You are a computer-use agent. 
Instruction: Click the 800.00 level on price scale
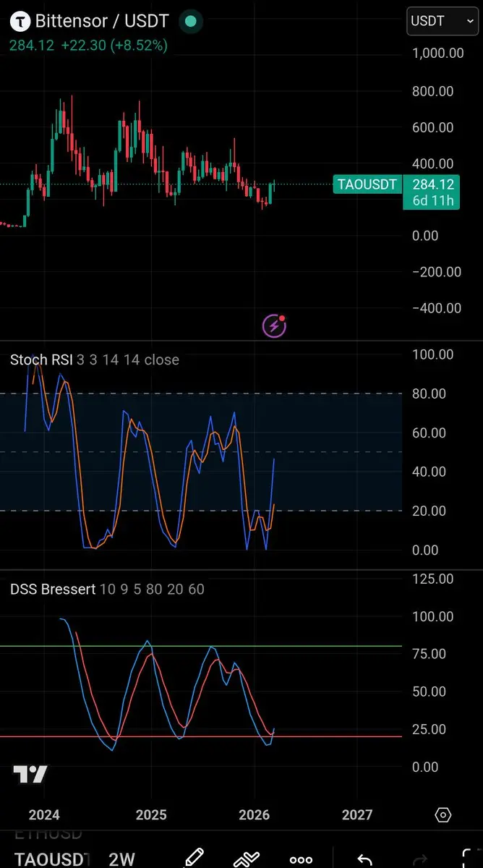point(432,91)
